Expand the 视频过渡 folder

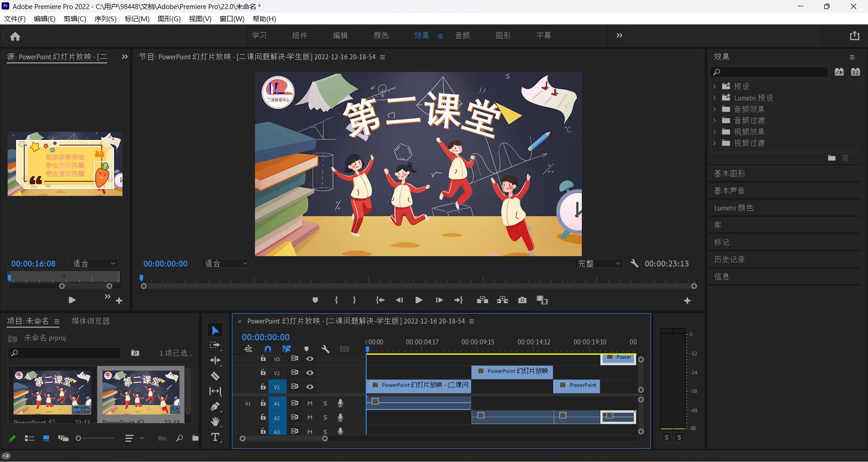(714, 143)
